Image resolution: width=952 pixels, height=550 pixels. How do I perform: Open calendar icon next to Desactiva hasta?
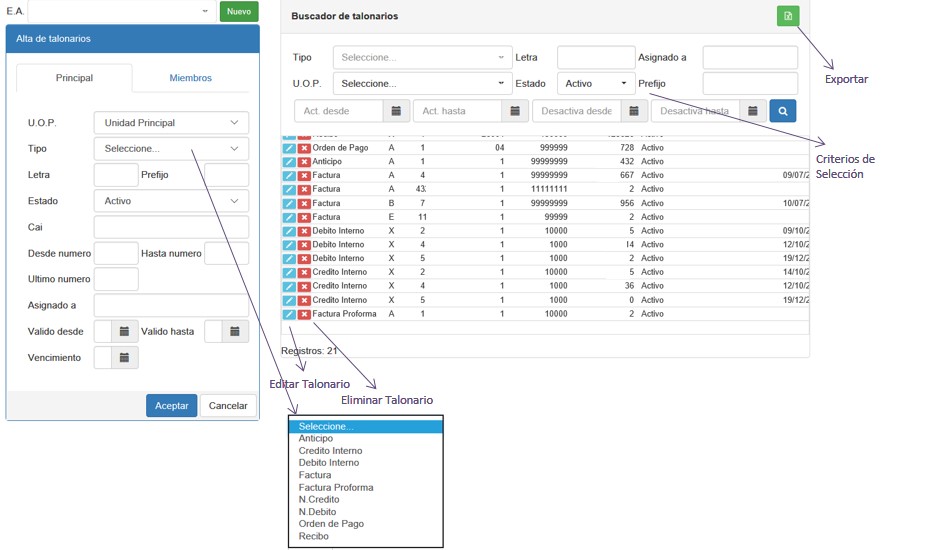pyautogui.click(x=753, y=111)
